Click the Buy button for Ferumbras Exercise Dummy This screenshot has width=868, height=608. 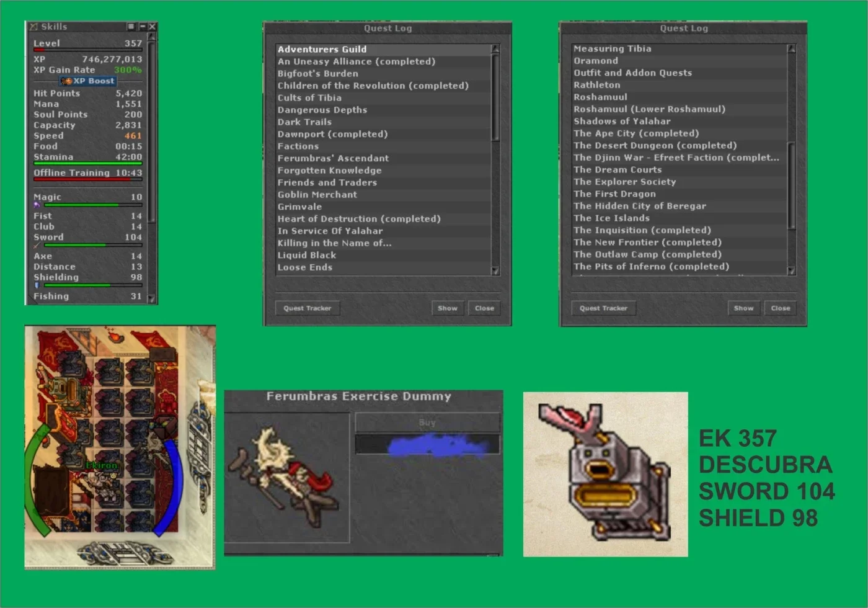(427, 422)
